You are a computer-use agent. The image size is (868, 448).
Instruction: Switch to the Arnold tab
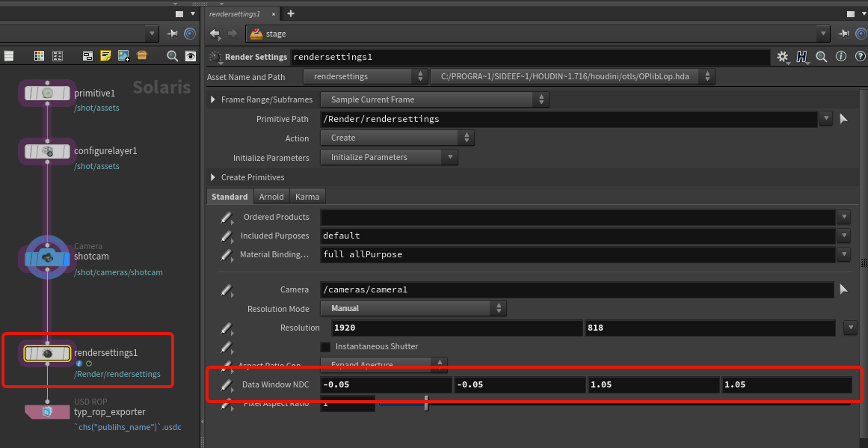click(x=271, y=197)
